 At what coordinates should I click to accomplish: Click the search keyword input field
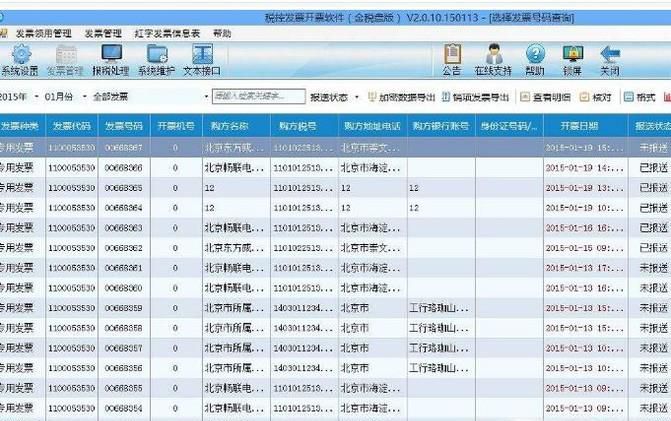pos(259,96)
